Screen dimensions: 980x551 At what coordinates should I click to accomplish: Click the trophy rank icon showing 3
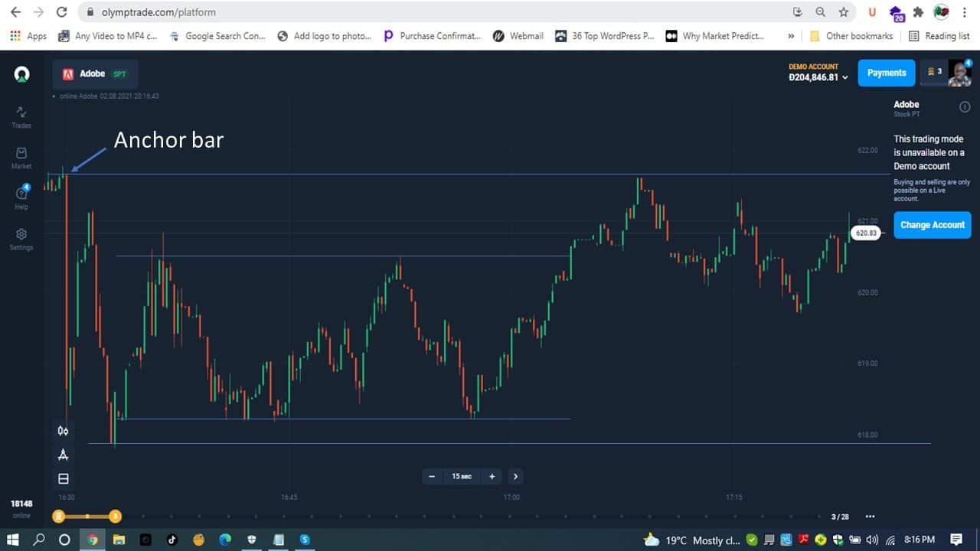(x=933, y=73)
